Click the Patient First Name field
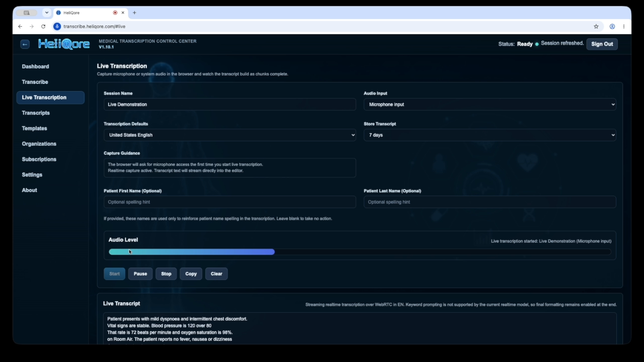644x362 pixels. (x=230, y=202)
